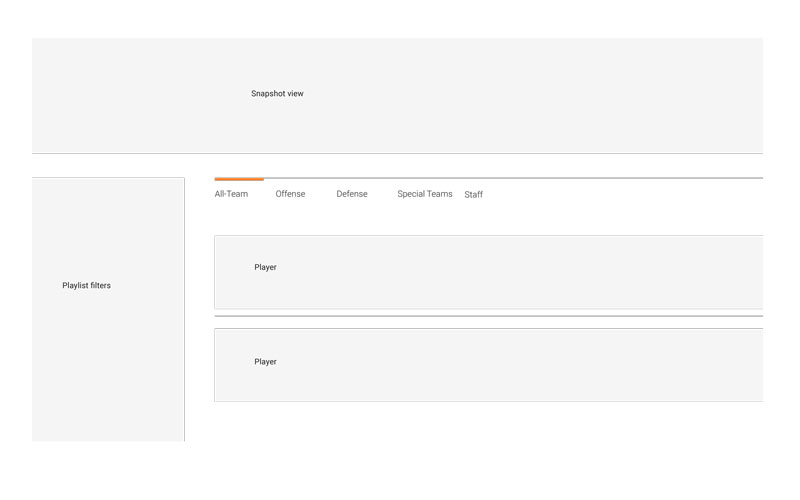This screenshot has width=800, height=500.
Task: Select the top Player card's empty area
Action: (550, 272)
